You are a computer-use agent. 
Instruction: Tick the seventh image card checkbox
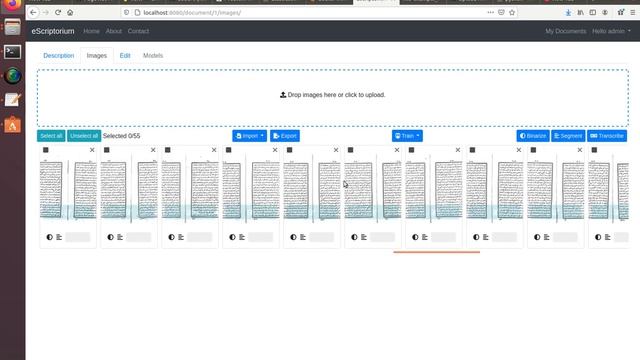(411, 150)
